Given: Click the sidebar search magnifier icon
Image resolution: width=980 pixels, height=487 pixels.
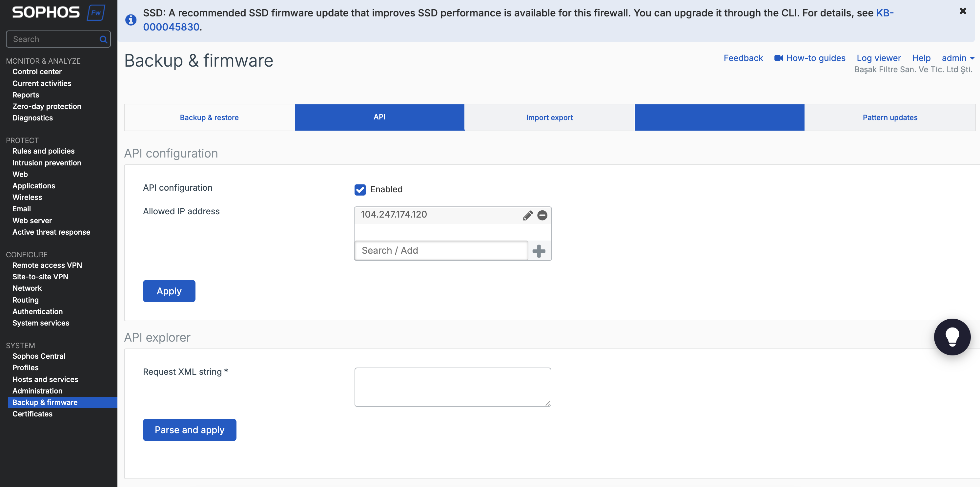Looking at the screenshot, I should (103, 39).
